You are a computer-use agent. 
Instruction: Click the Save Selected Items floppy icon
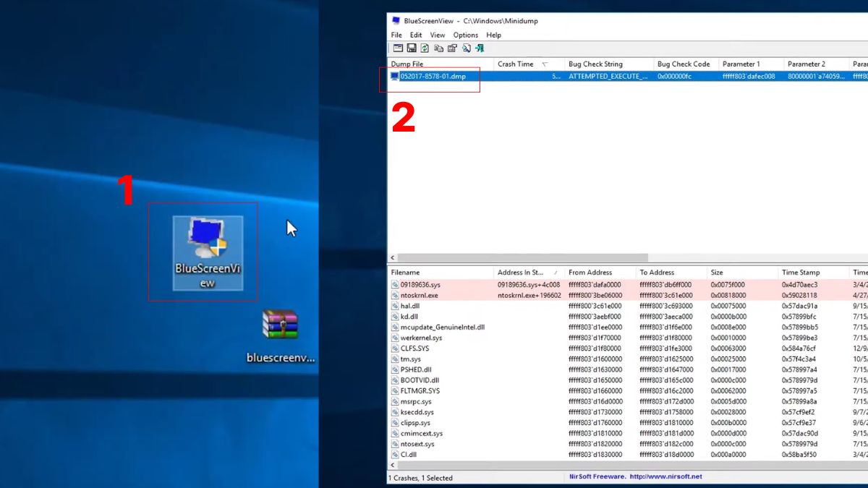[x=411, y=48]
